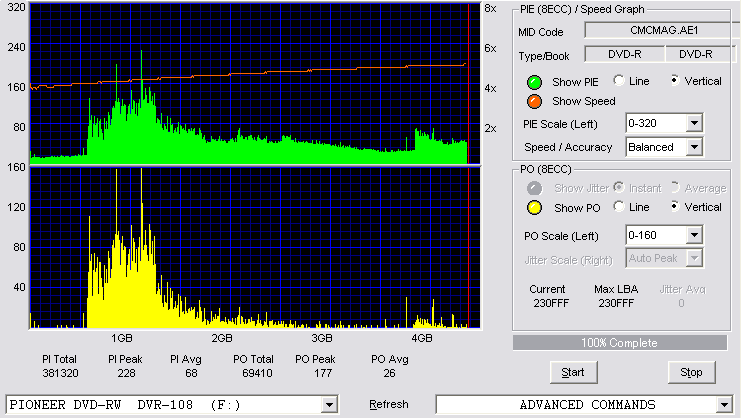Click the PO Scale 0-160 value box

point(656,235)
